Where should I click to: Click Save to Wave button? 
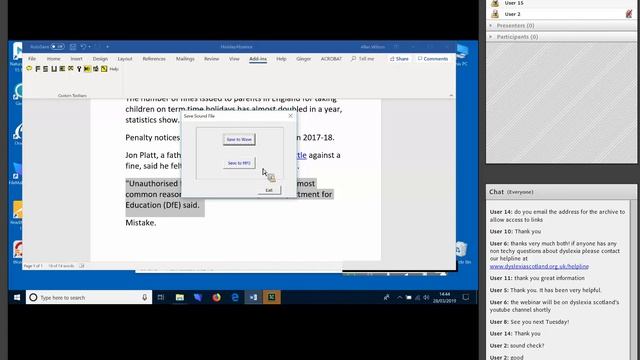point(239,139)
